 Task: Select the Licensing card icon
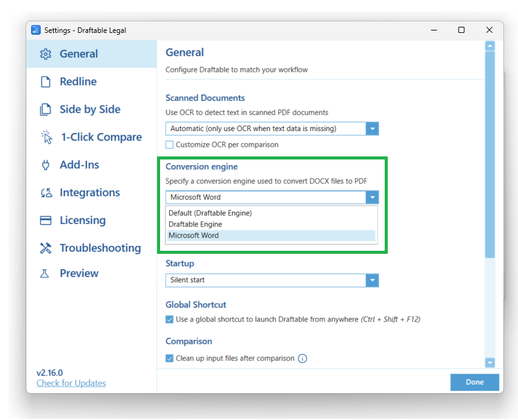click(x=45, y=220)
